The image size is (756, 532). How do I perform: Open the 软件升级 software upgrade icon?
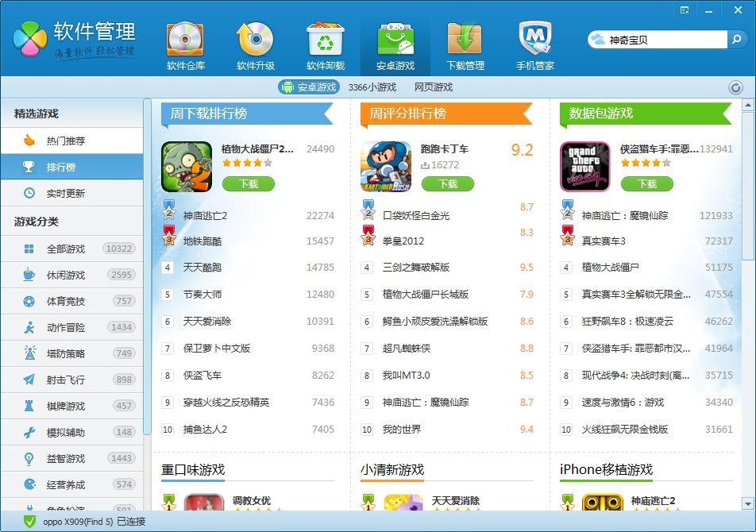coord(256,40)
